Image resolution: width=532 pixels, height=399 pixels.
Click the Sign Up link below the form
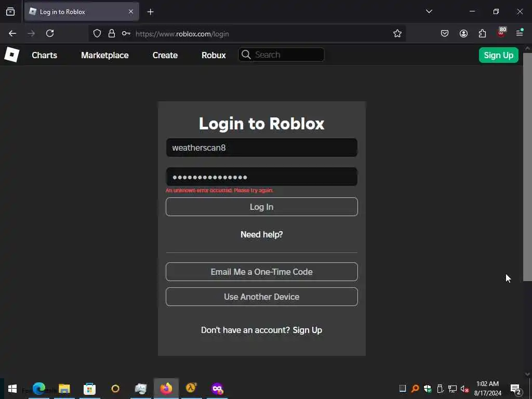click(x=308, y=330)
